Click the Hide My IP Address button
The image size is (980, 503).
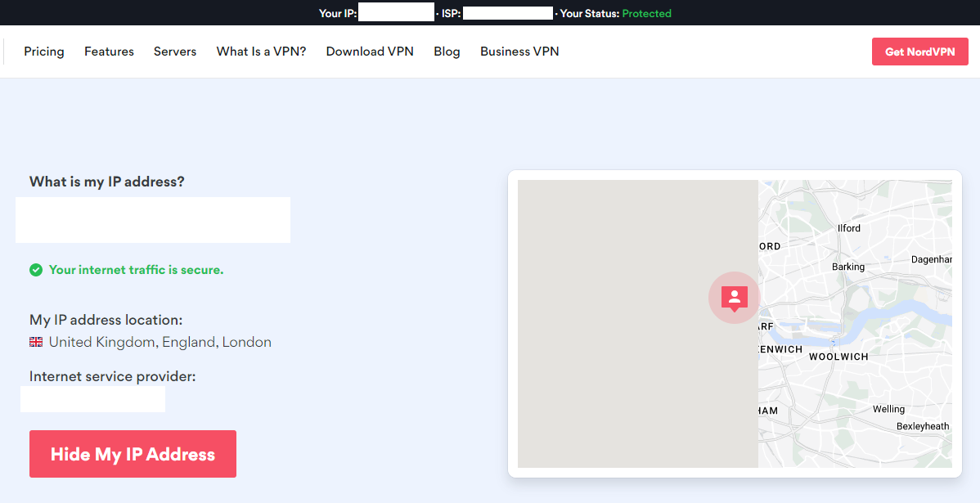(133, 454)
